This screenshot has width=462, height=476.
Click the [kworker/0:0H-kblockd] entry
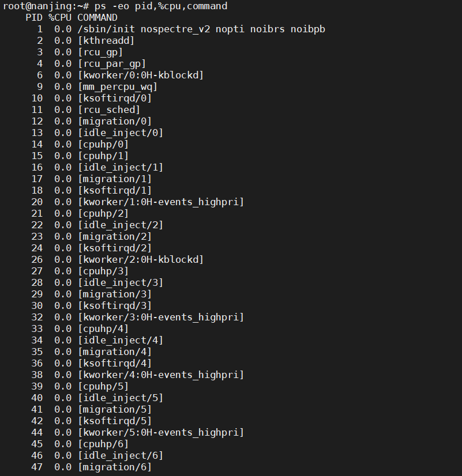click(141, 75)
